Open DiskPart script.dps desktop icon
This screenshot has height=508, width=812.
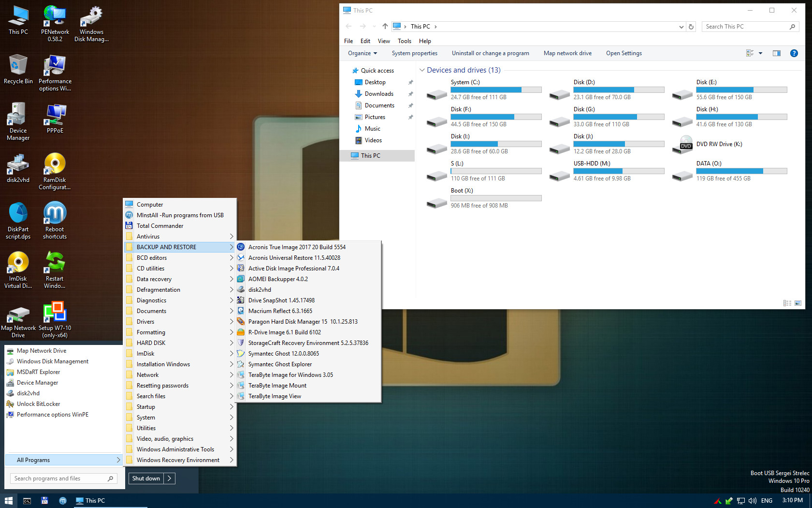(x=18, y=221)
